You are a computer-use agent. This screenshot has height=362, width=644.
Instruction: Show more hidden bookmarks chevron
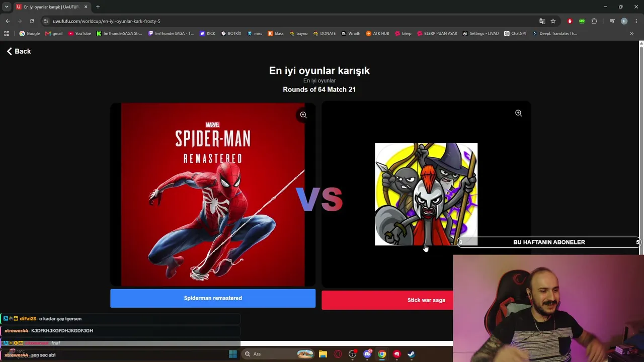[632, 34]
